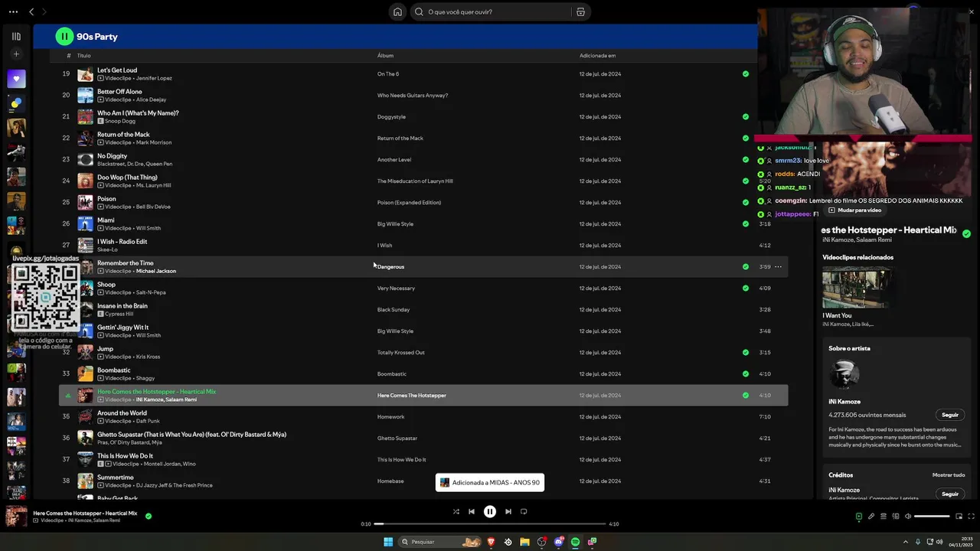Open connect to a device icon
This screenshot has height=551, width=980.
point(896,517)
